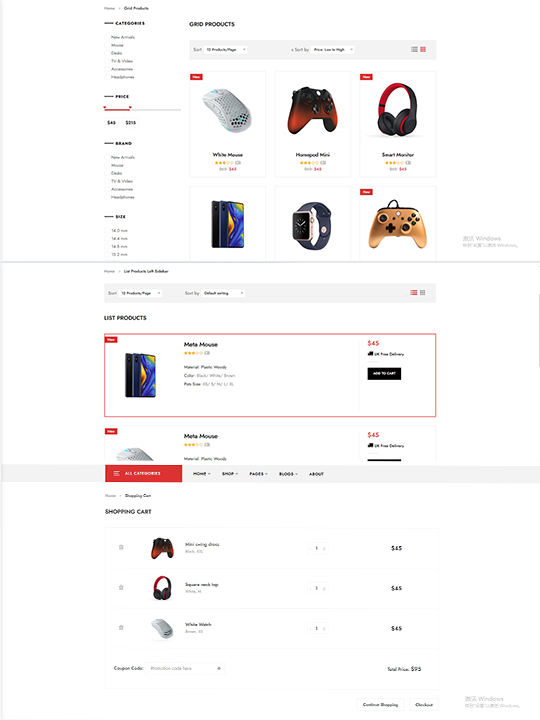Tick the TV & Video checkbox under Brand
This screenshot has height=720, width=540.
click(x=107, y=181)
